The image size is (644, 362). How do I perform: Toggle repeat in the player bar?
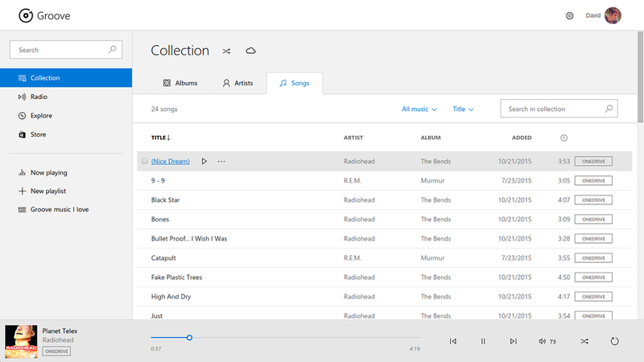coord(614,341)
